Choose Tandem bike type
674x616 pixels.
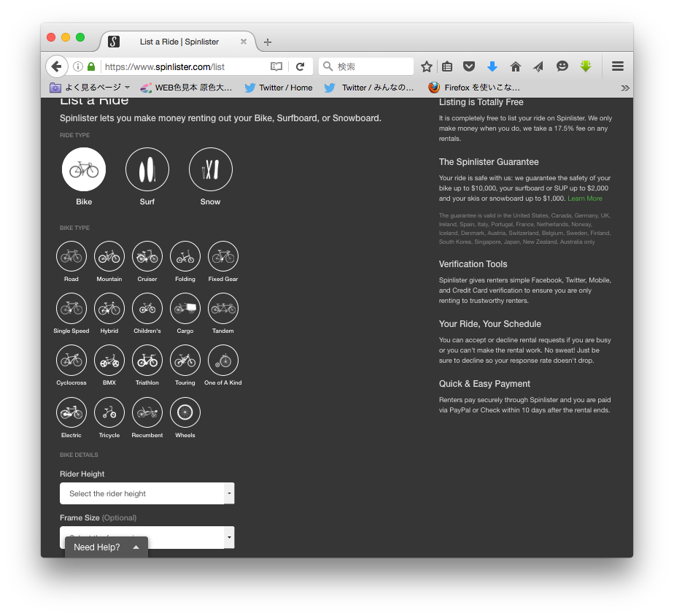[x=223, y=309]
